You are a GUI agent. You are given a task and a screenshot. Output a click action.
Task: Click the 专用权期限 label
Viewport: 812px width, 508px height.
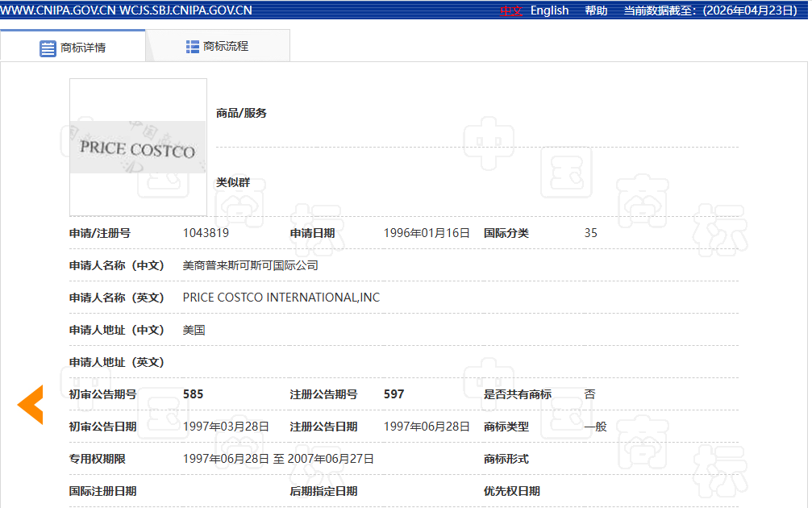(97, 459)
